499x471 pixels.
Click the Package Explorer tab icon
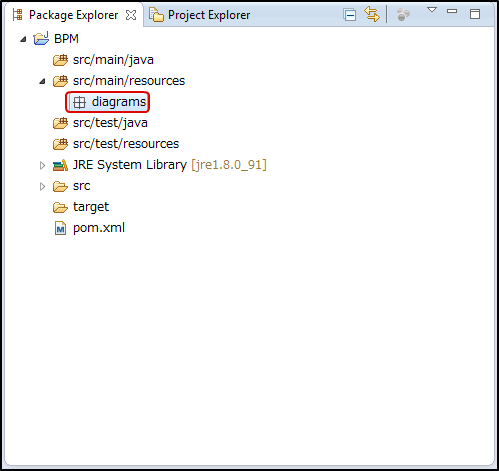[18, 15]
